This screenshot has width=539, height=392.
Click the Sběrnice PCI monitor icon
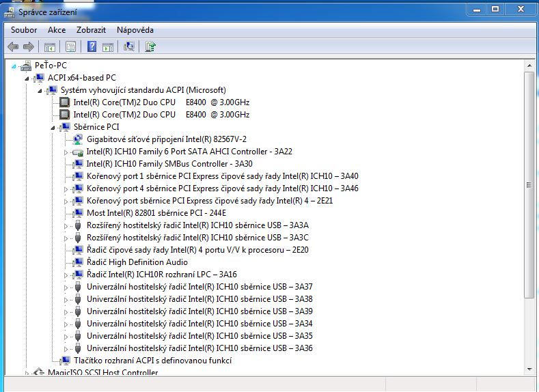pyautogui.click(x=65, y=127)
